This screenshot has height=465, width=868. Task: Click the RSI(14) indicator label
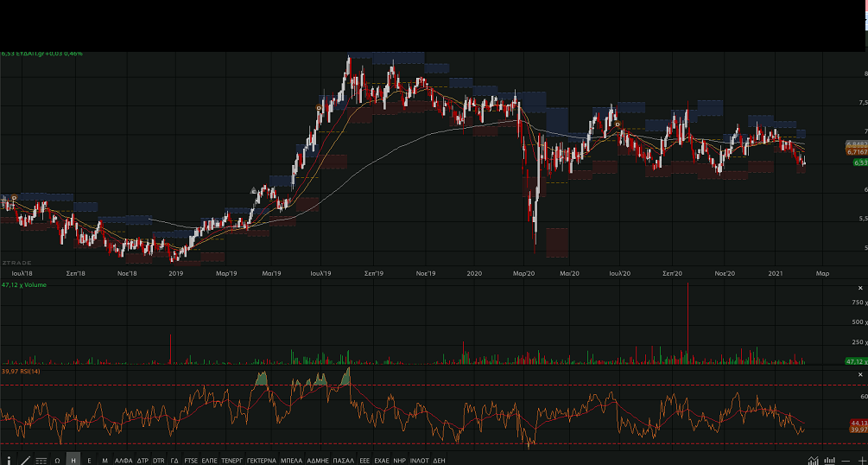[22, 371]
